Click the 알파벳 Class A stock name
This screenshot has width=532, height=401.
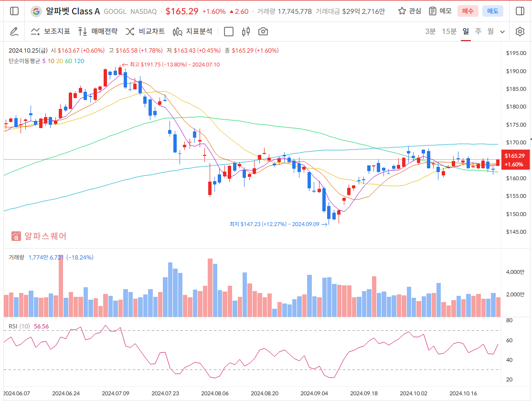73,11
